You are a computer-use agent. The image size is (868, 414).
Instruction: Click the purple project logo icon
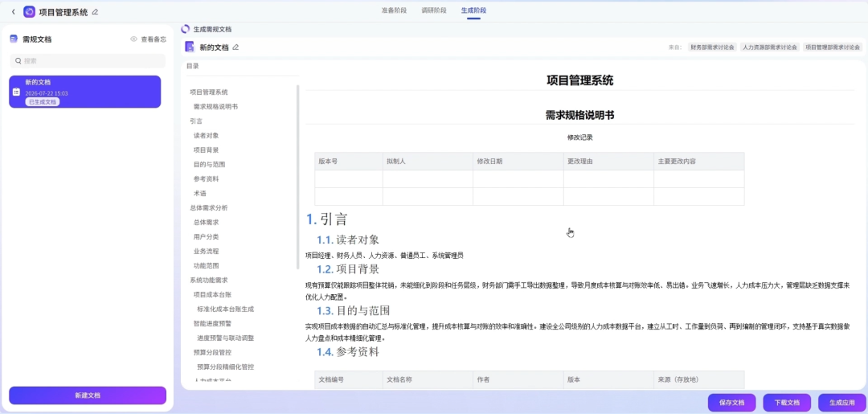(x=30, y=11)
